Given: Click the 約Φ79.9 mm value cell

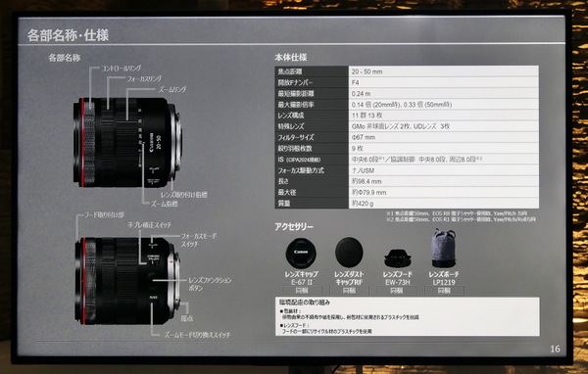Looking at the screenshot, I should tap(444, 192).
